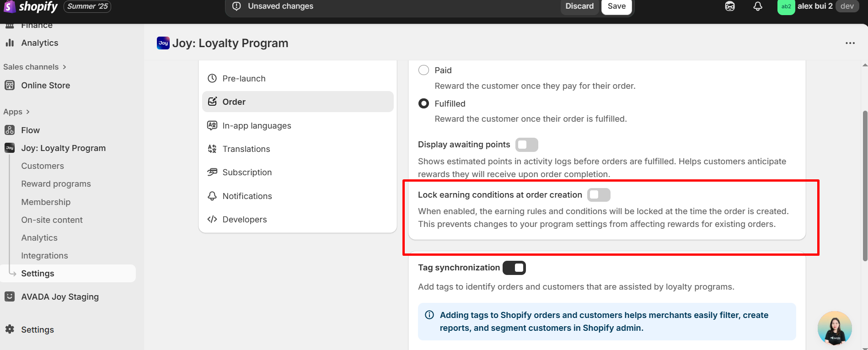Expand the Apps section chevron
Screen dimensions: 868x350
click(x=28, y=112)
